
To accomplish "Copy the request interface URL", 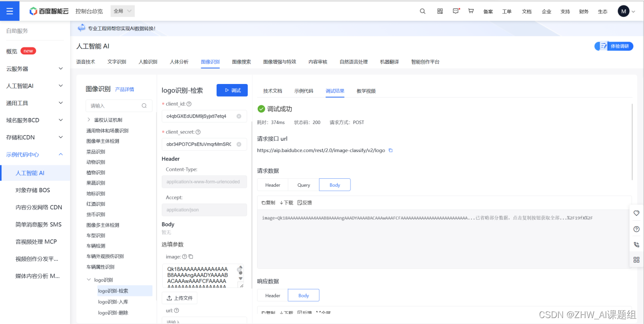I will coord(390,150).
